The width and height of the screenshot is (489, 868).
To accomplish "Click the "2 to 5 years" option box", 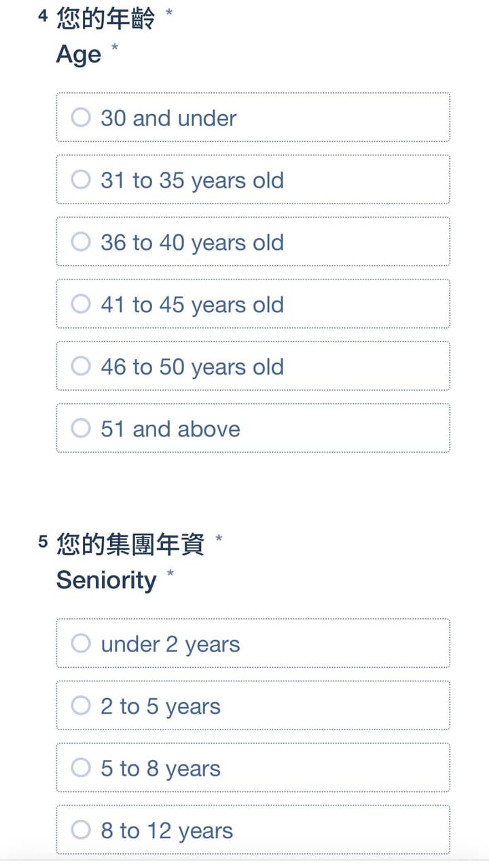I will pyautogui.click(x=253, y=706).
